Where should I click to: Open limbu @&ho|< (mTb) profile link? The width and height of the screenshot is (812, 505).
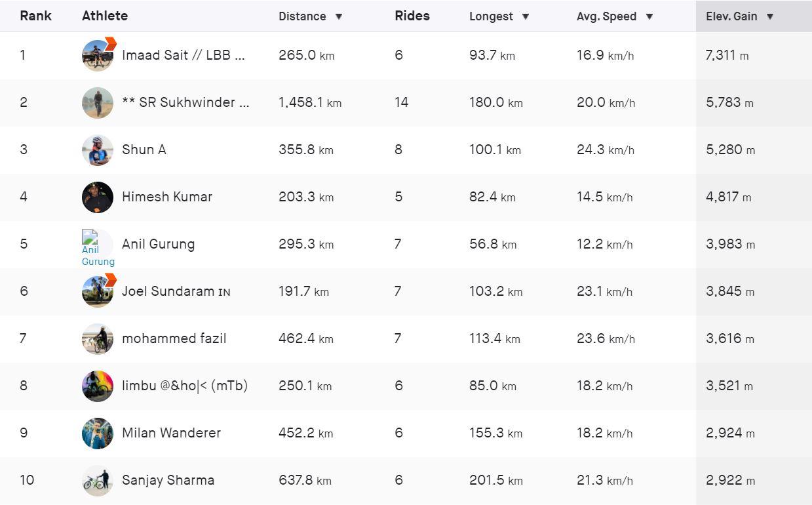185,386
